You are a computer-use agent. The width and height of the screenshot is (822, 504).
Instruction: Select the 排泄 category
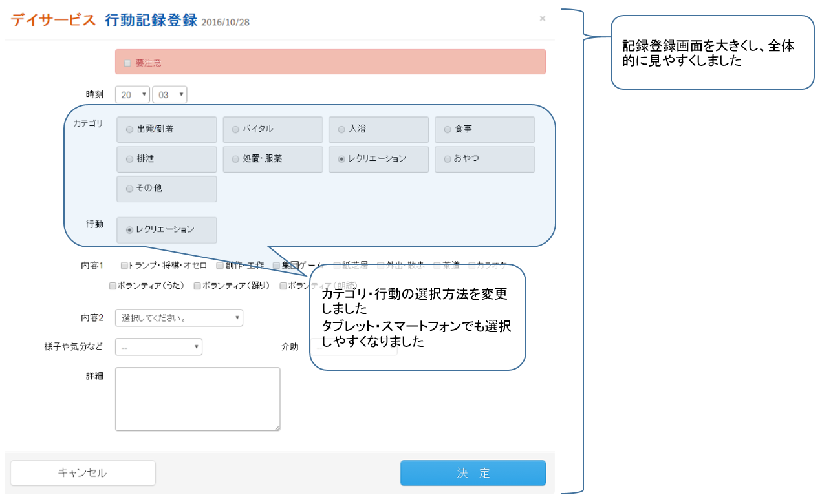coord(166,159)
